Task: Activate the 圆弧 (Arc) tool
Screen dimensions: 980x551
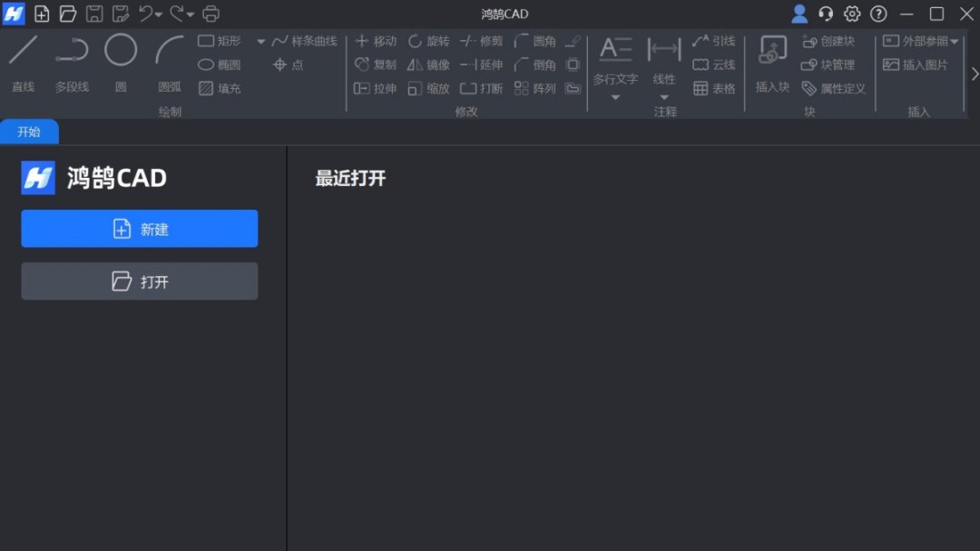Action: point(169,57)
